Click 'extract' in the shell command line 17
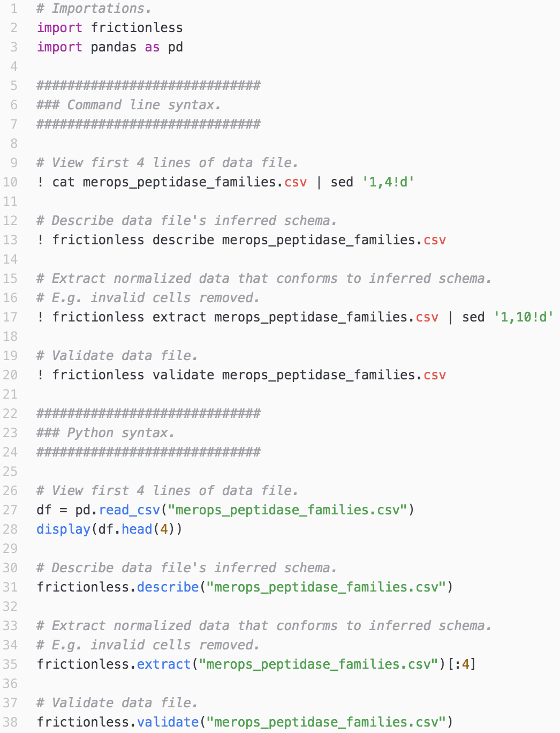 [x=179, y=317]
